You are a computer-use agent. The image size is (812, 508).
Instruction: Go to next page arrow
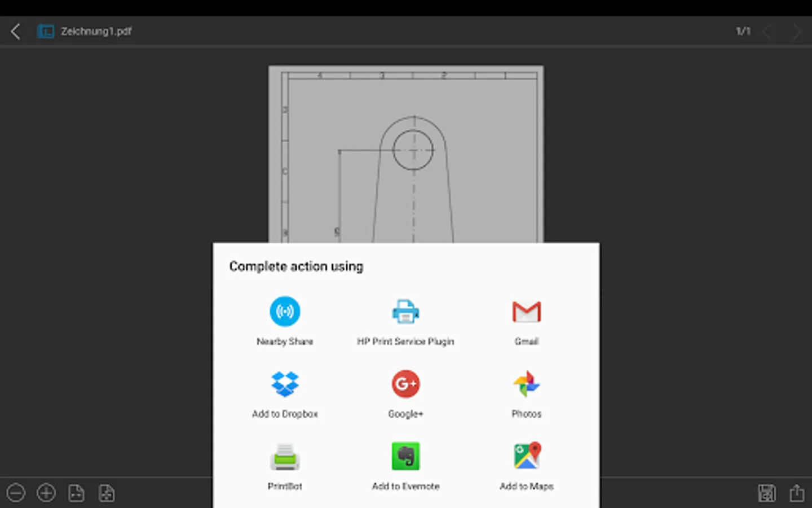pyautogui.click(x=797, y=32)
